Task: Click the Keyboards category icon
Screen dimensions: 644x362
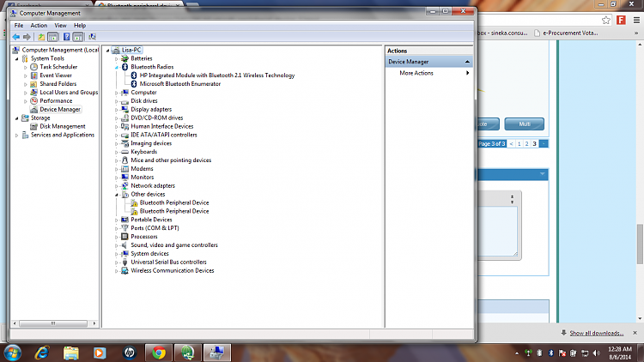Action: pos(125,152)
